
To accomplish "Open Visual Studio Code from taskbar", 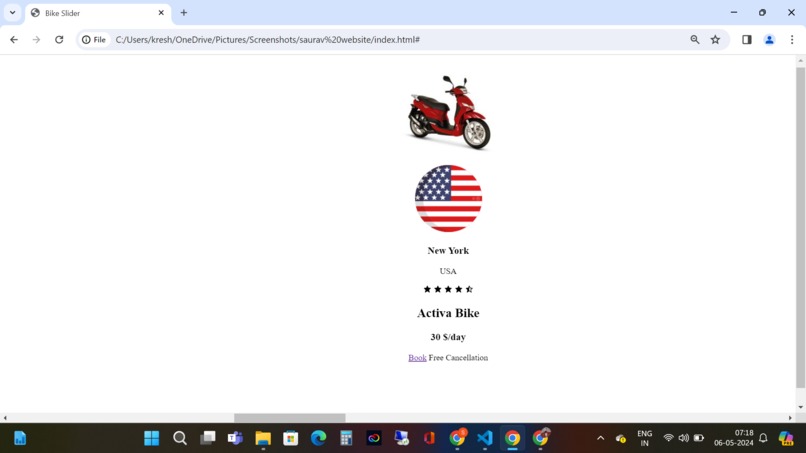I will [485, 438].
